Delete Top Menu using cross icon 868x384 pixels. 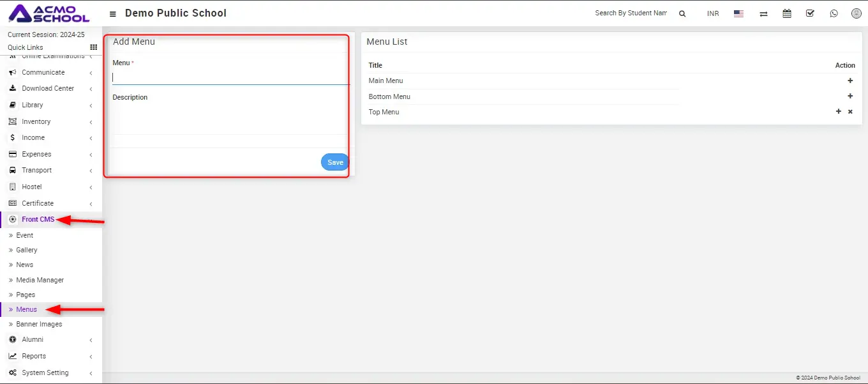(x=850, y=112)
